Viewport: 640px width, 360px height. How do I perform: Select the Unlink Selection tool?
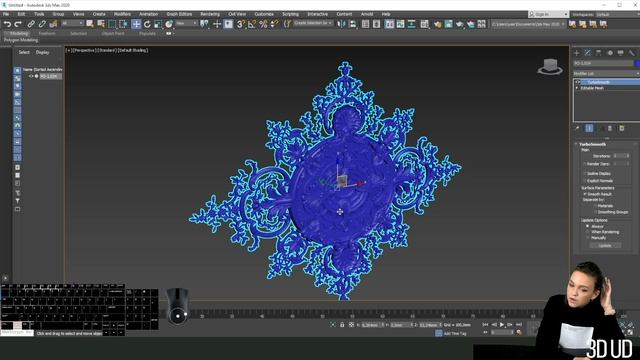42,24
